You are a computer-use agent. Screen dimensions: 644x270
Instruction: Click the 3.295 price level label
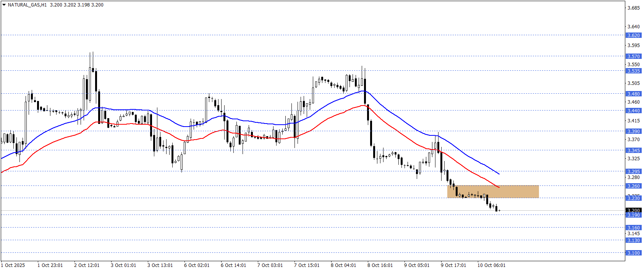click(633, 171)
